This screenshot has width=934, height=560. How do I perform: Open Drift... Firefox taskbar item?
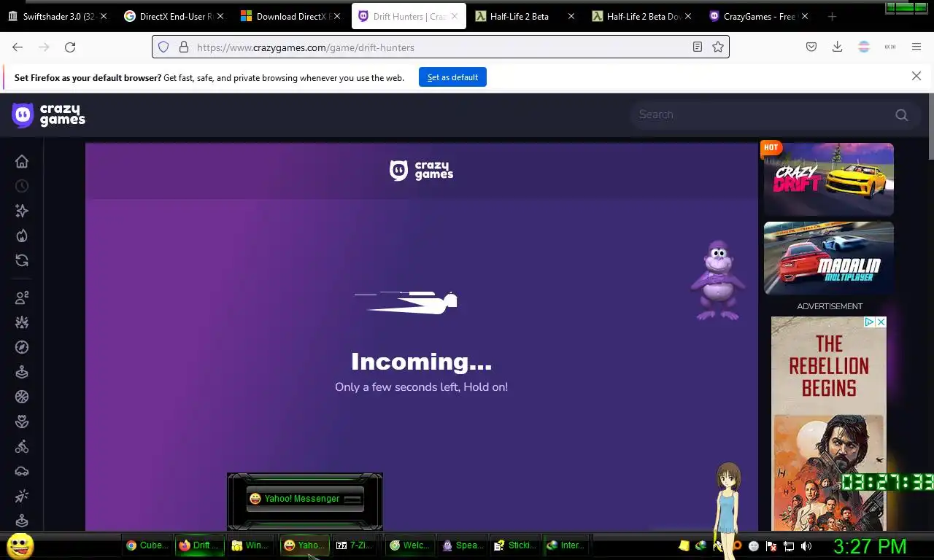pyautogui.click(x=199, y=545)
